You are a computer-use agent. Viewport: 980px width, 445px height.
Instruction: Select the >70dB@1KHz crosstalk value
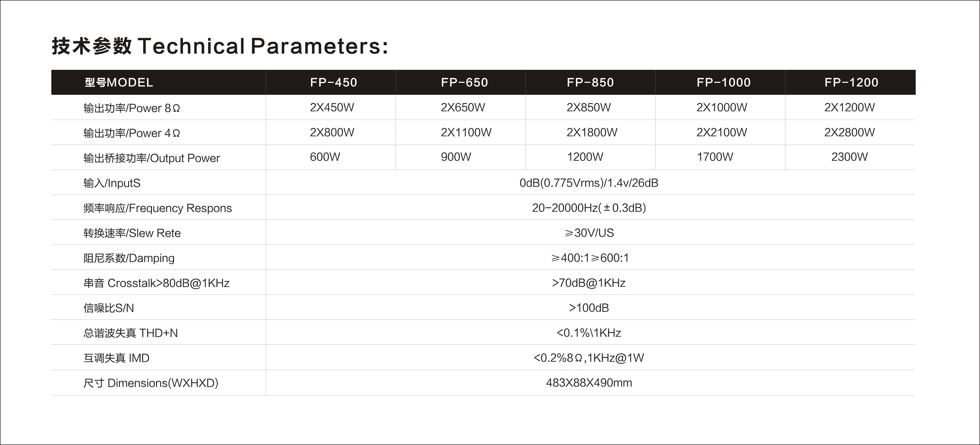click(589, 283)
